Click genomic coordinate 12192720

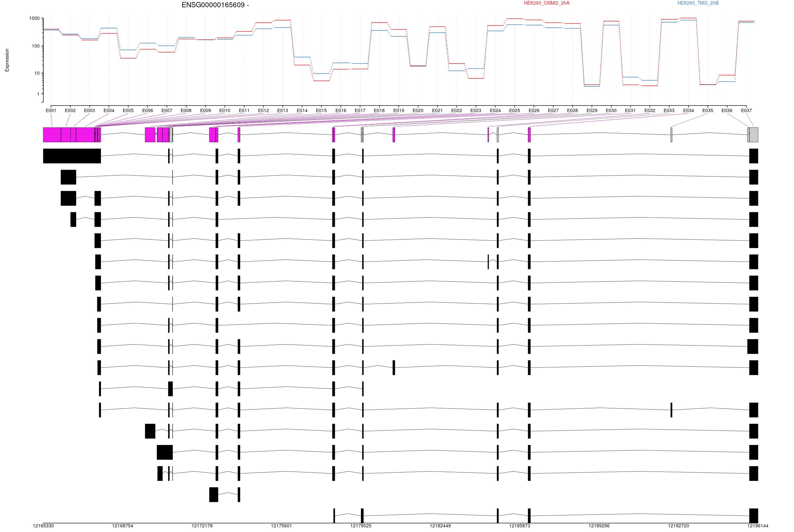pyautogui.click(x=679, y=526)
